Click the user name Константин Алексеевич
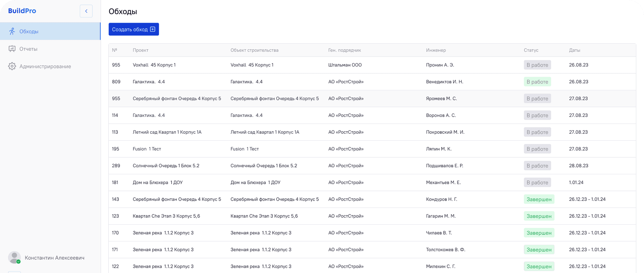644x273 pixels. coord(55,258)
